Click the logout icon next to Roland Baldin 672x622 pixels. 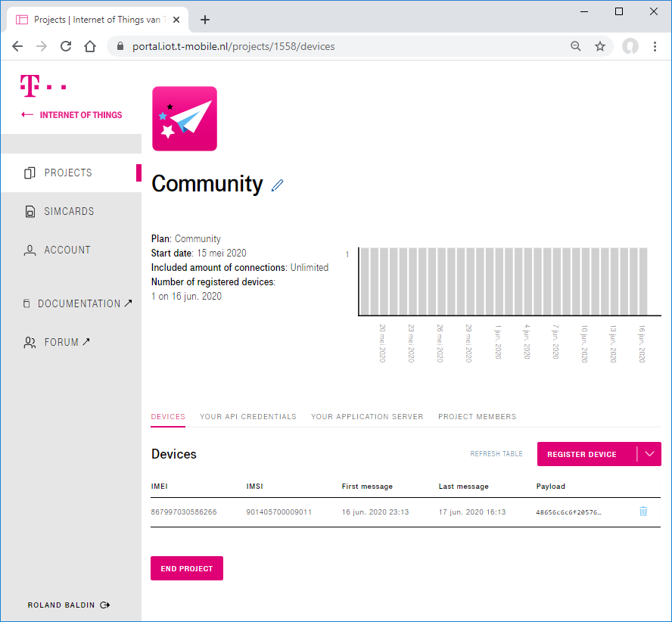[105, 605]
